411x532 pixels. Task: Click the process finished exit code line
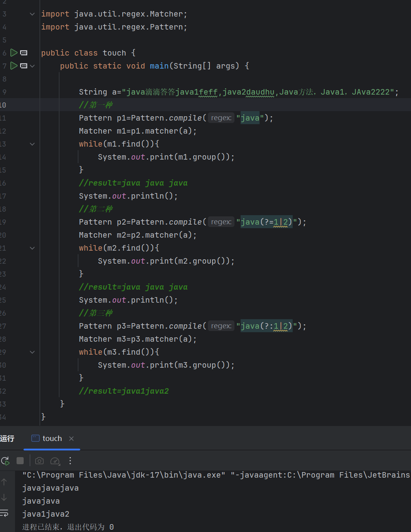pyautogui.click(x=68, y=527)
